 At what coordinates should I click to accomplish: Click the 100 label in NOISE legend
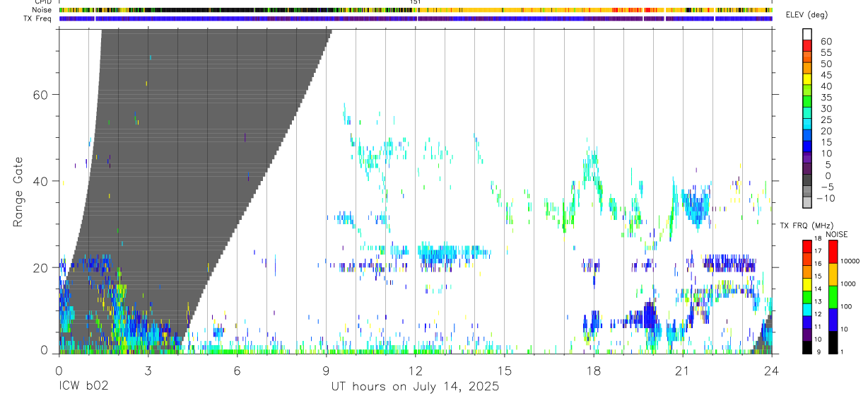pyautogui.click(x=846, y=306)
